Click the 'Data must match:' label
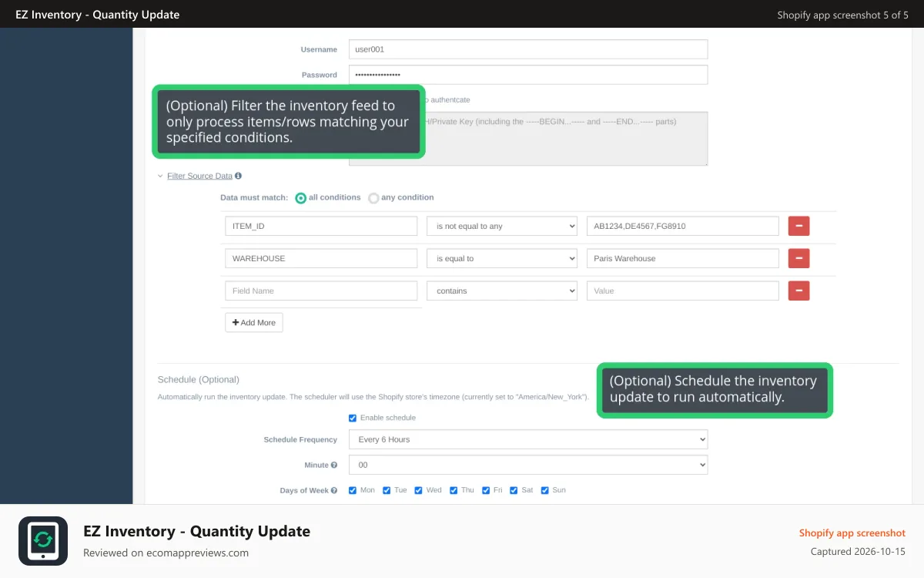This screenshot has height=578, width=924. [x=254, y=198]
